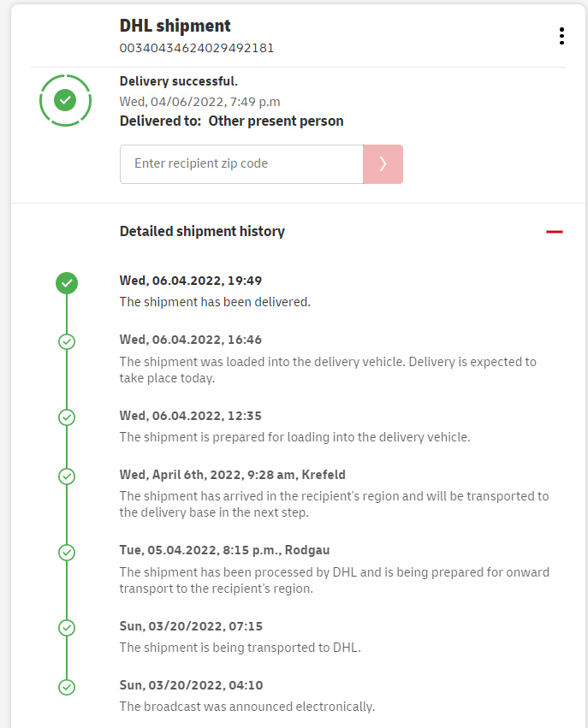Viewport: 588px width, 728px height.
Task: Click the DHL shipment title
Action: pos(175,26)
